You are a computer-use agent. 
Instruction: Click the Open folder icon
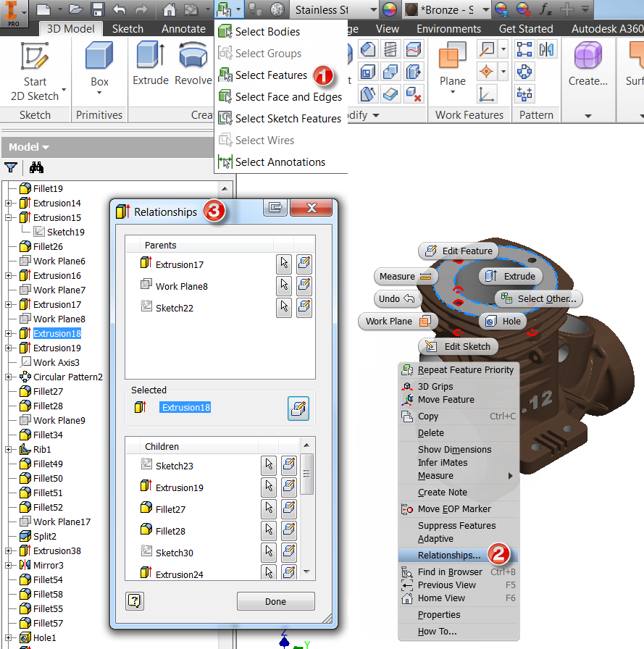tap(76, 9)
